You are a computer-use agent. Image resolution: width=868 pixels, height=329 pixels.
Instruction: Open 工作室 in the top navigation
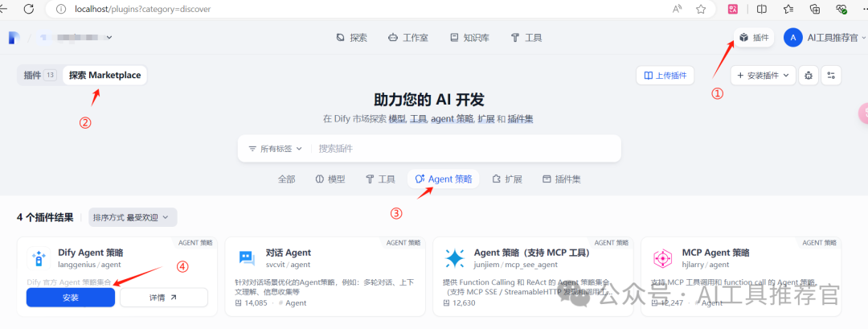408,38
